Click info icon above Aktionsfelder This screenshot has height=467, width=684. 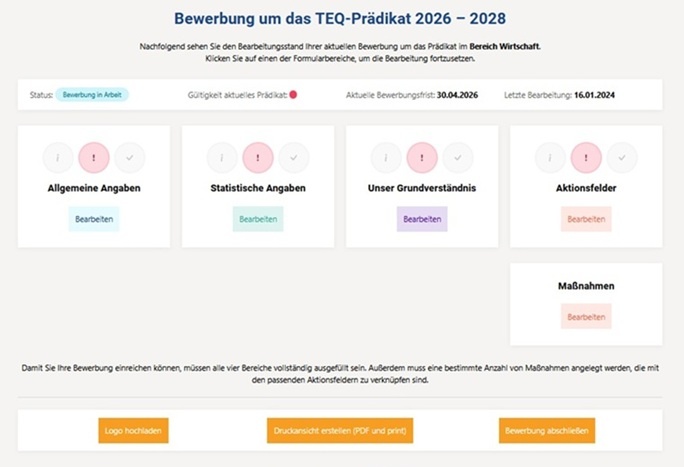[x=550, y=157]
